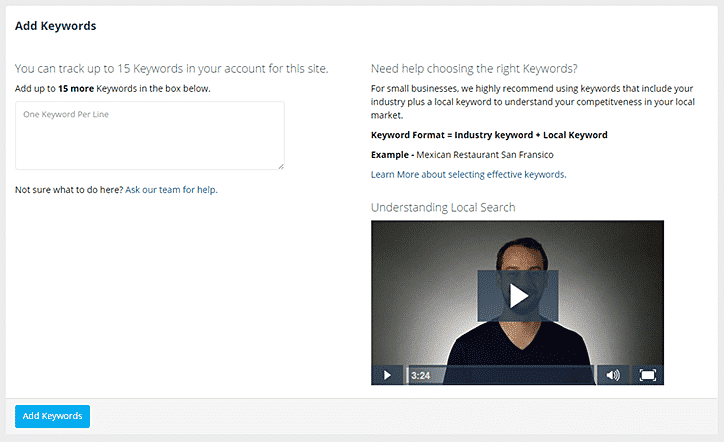Click the Example Mexican Restaurant San Fransico text
This screenshot has height=442, width=724.
[x=462, y=155]
